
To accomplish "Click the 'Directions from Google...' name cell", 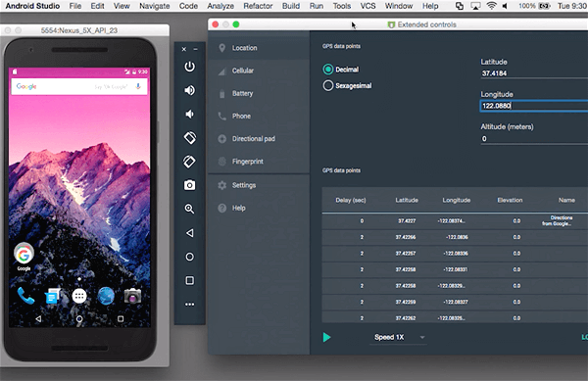I will (x=558, y=220).
